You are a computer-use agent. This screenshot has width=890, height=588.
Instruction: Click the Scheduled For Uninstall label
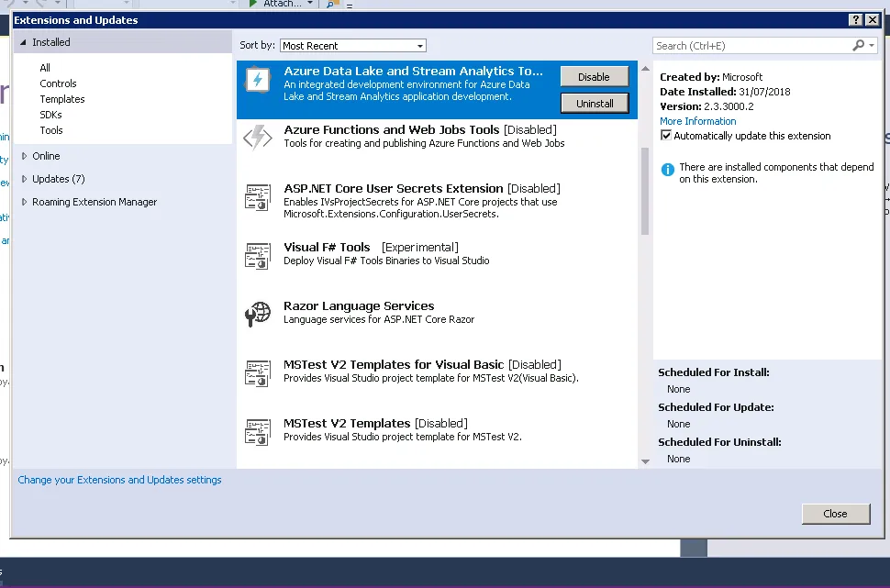pos(719,442)
